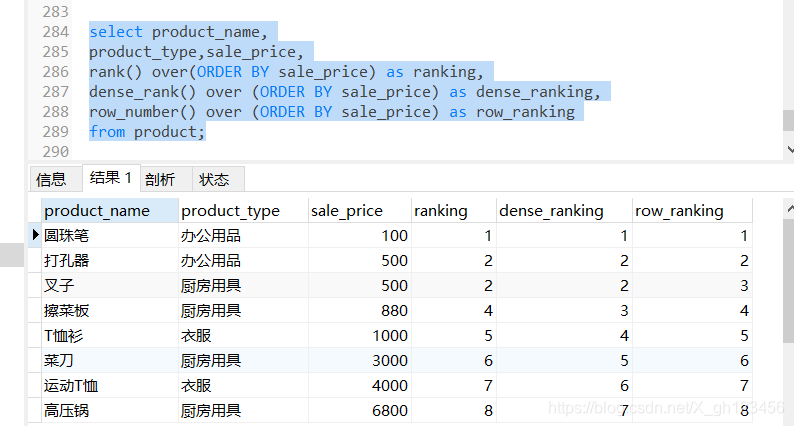Click the editor vertical scrollbar thumb
Screen dimensions: 794x426
(x=788, y=121)
